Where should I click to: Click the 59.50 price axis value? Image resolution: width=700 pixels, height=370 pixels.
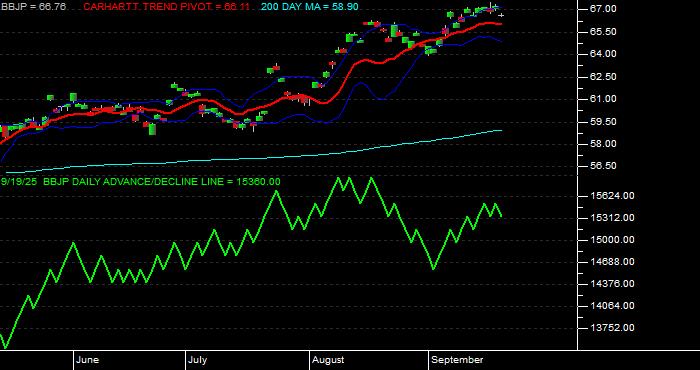pos(603,121)
